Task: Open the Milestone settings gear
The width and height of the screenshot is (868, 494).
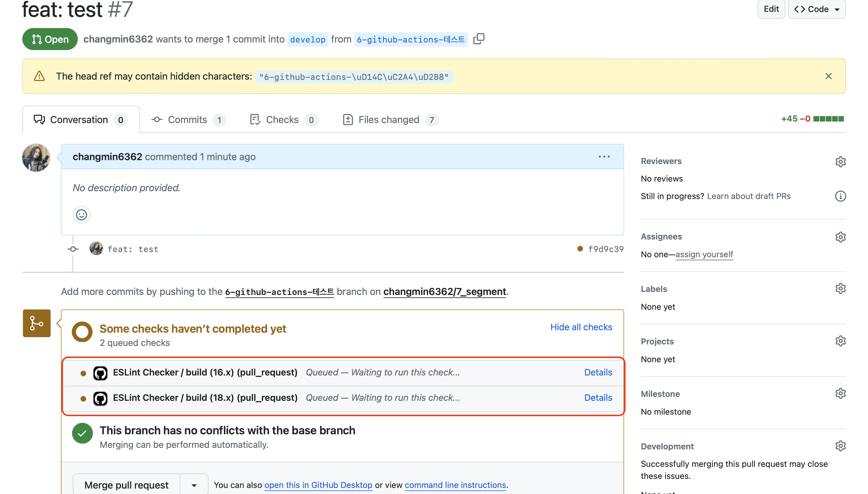Action: (x=840, y=393)
